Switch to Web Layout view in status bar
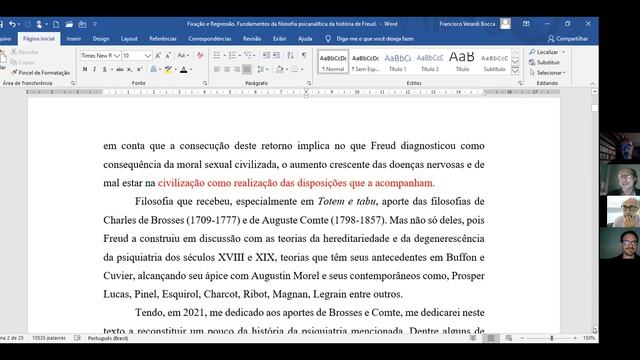 509,338
